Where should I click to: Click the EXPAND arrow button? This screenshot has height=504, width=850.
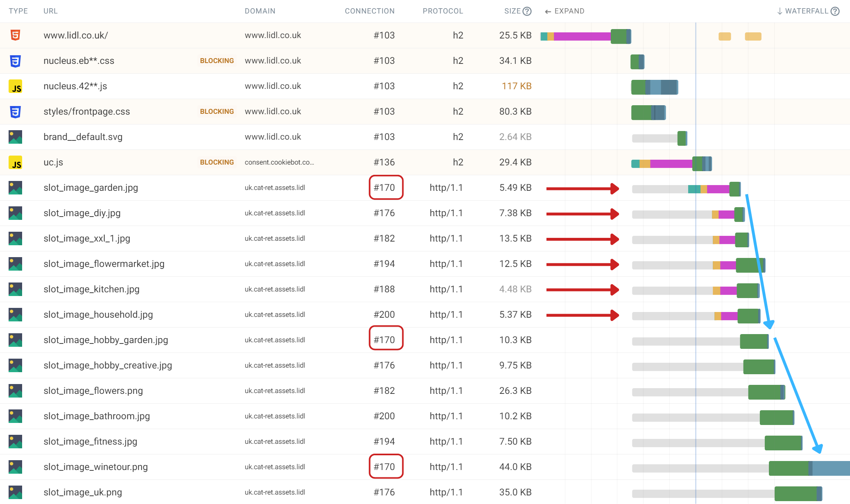click(565, 11)
